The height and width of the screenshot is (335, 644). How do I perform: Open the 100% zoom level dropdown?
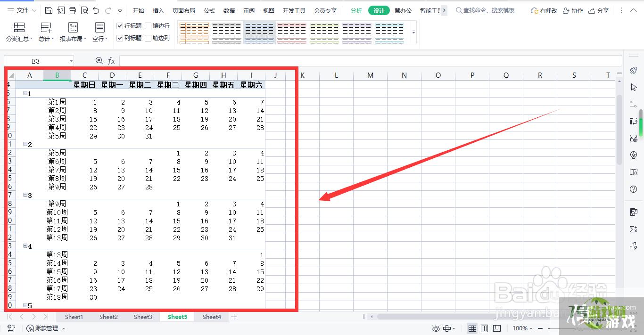(522, 328)
